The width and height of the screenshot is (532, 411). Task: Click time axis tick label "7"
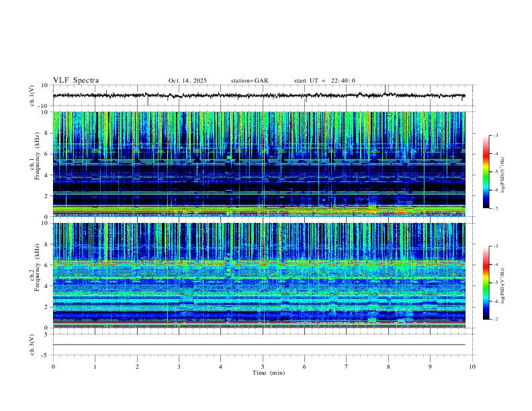[x=347, y=367]
